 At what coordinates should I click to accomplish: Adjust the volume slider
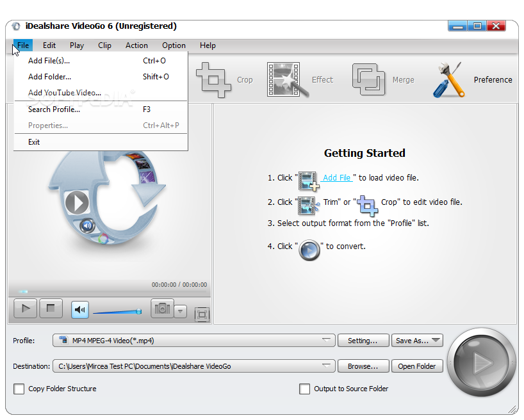tap(117, 312)
